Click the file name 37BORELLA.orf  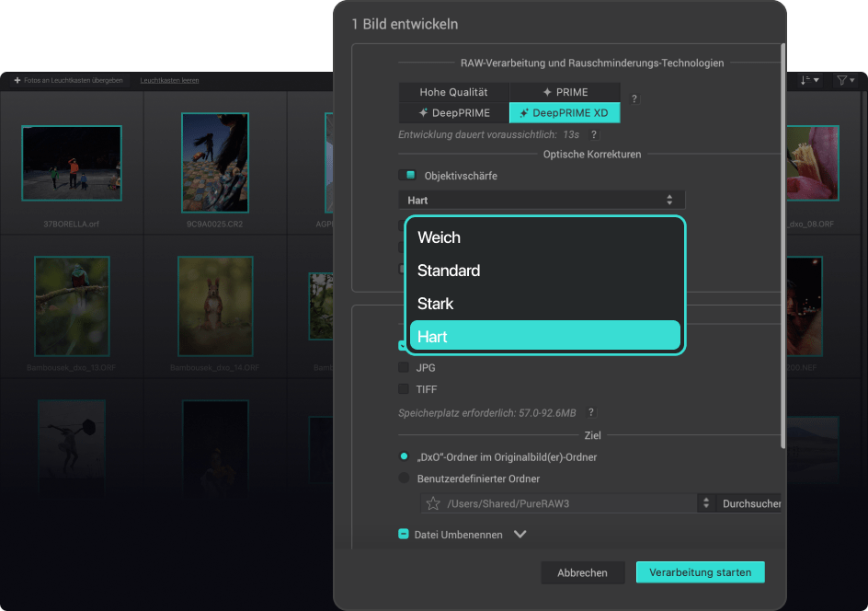click(72, 224)
